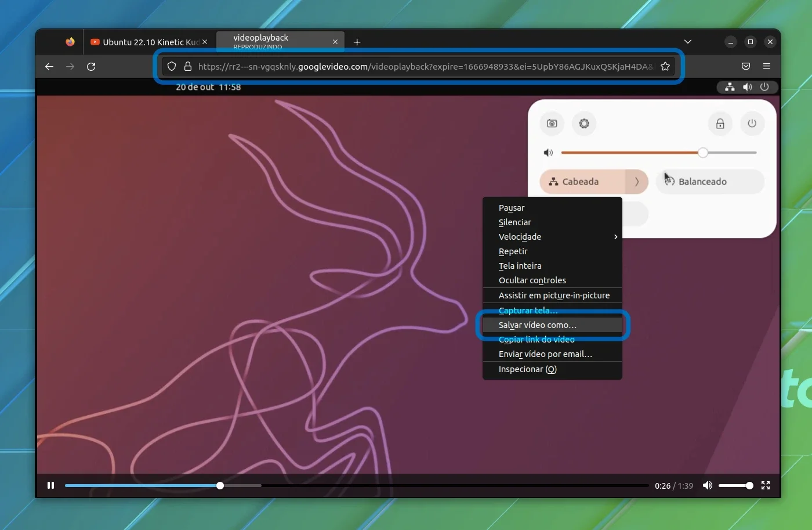Open Inspecionar (Q) from context menu
Viewport: 812px width, 530px height.
(x=552, y=369)
